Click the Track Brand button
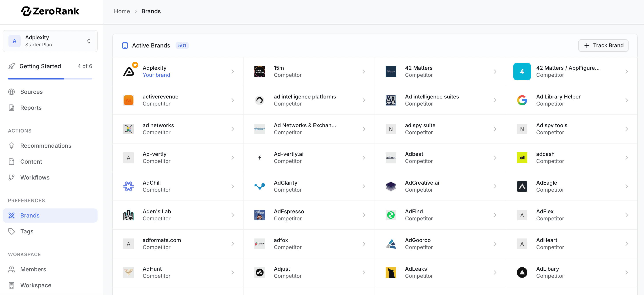This screenshot has height=295, width=644. (603, 45)
